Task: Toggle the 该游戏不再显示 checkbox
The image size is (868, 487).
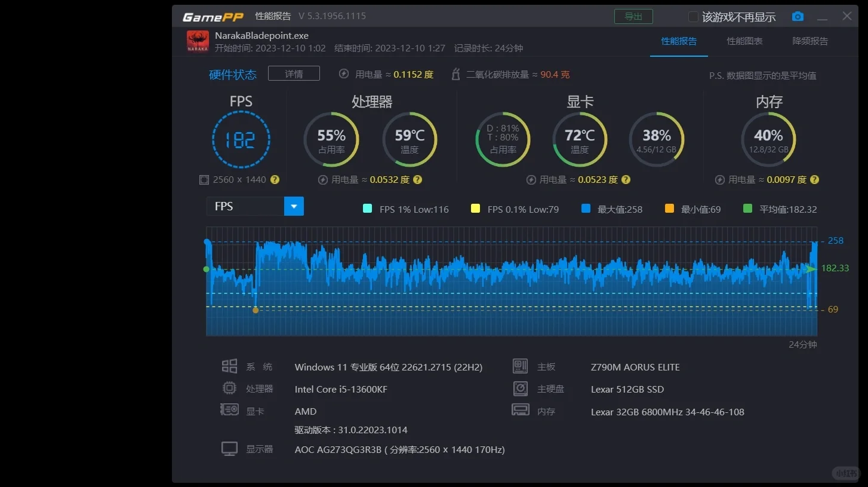Action: (x=693, y=17)
